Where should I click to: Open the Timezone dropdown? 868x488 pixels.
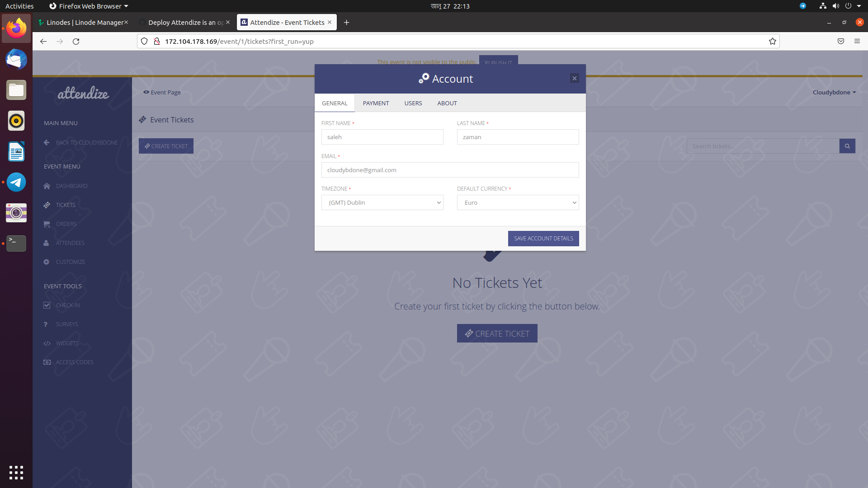tap(382, 202)
